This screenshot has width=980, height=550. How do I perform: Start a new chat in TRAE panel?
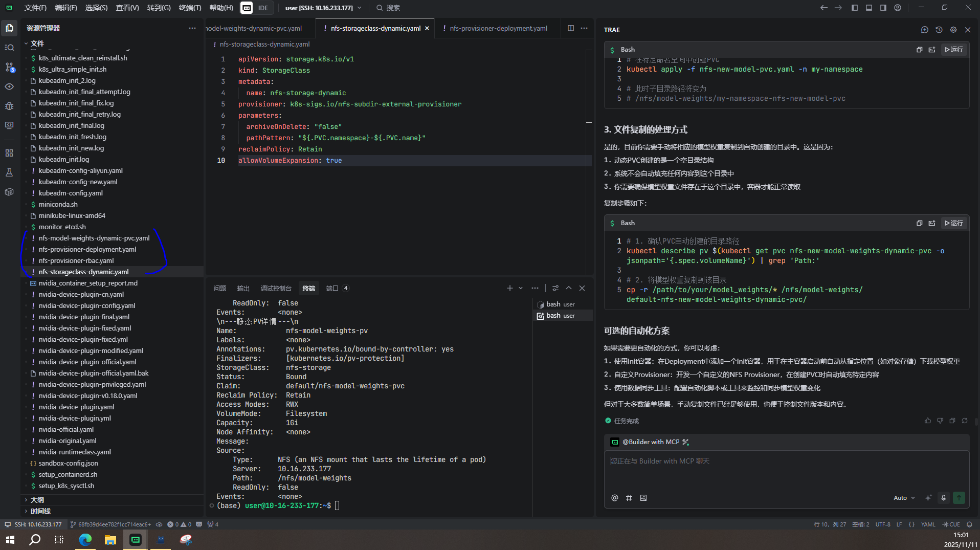click(924, 30)
